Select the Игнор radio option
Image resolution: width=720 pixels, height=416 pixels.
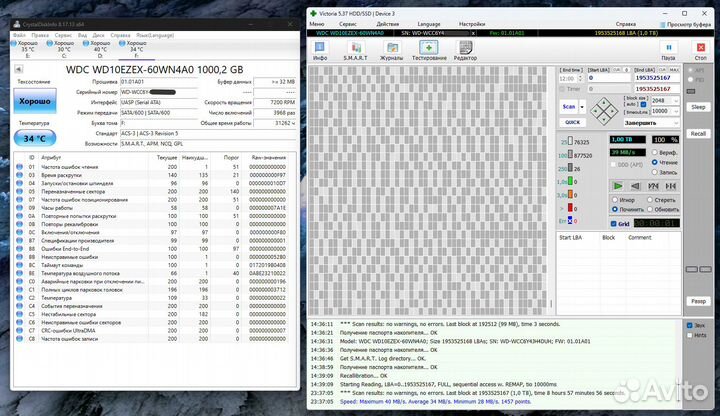coord(614,199)
